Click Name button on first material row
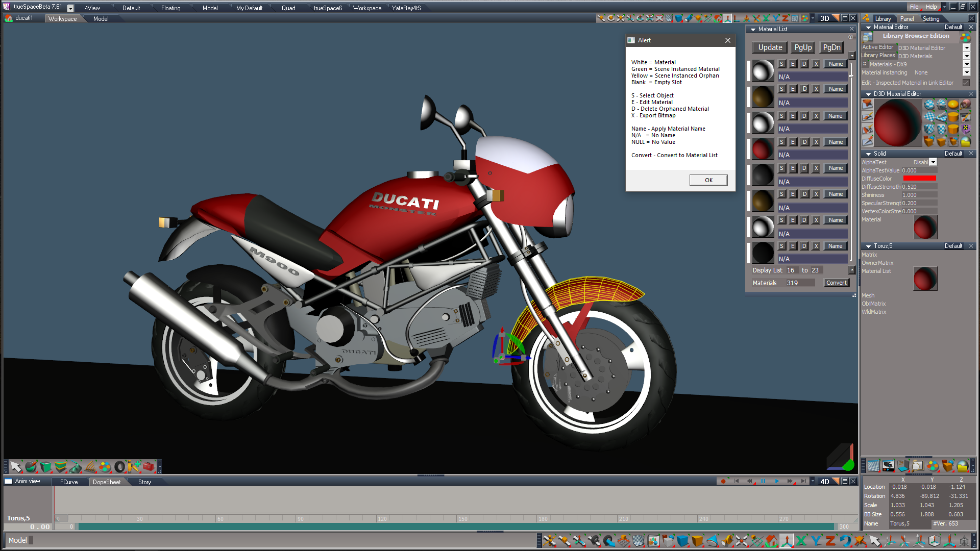This screenshot has height=551, width=980. pyautogui.click(x=836, y=64)
